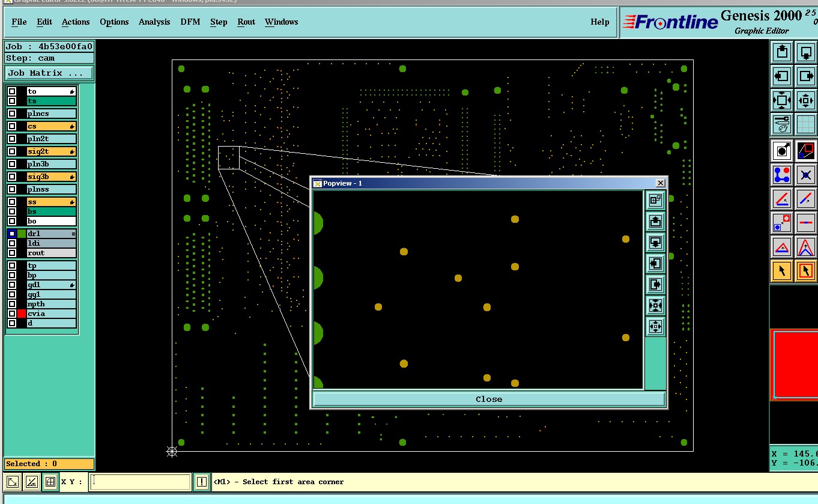Toggle checkbox for layer rout
Image resolution: width=818 pixels, height=504 pixels.
pos(12,253)
